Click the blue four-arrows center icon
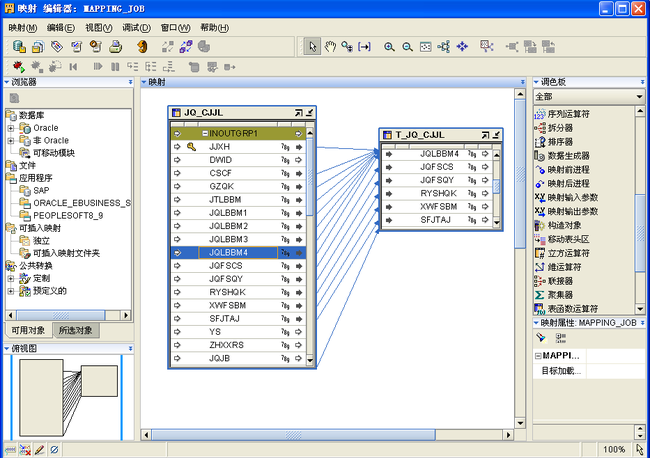 point(462,46)
